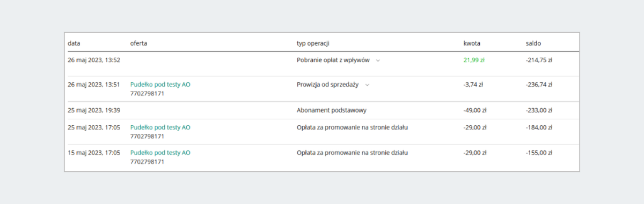
Task: Open Pudełko pod testy AO link dated 15 maj
Action: [x=160, y=153]
